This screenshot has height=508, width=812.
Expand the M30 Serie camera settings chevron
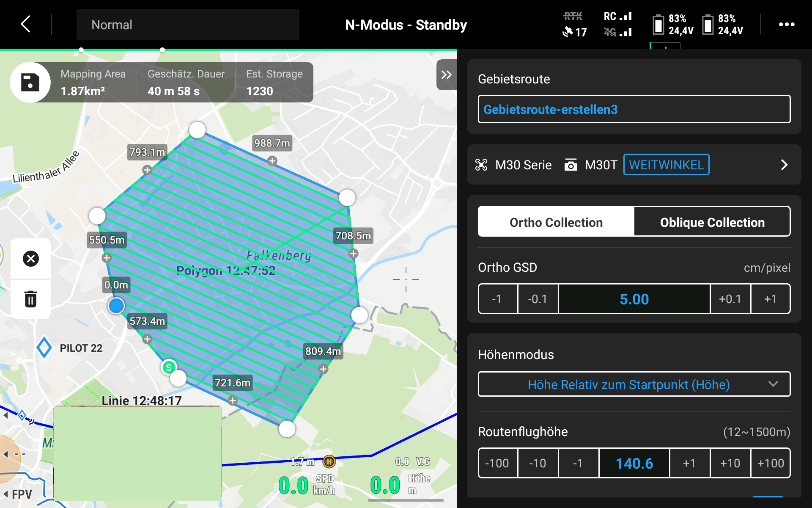pos(784,165)
